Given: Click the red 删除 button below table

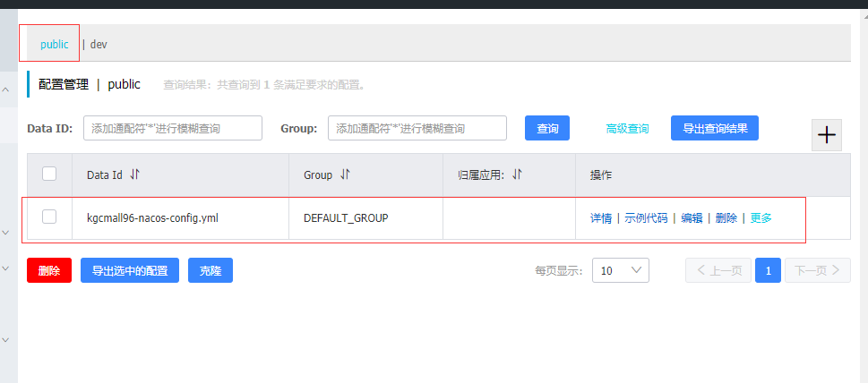Looking at the screenshot, I should [x=49, y=270].
